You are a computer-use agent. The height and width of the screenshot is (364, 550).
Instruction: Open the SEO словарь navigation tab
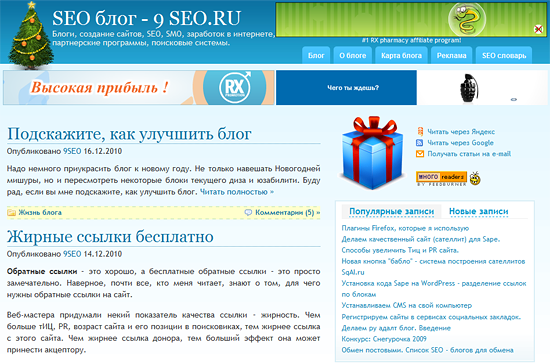click(x=504, y=55)
